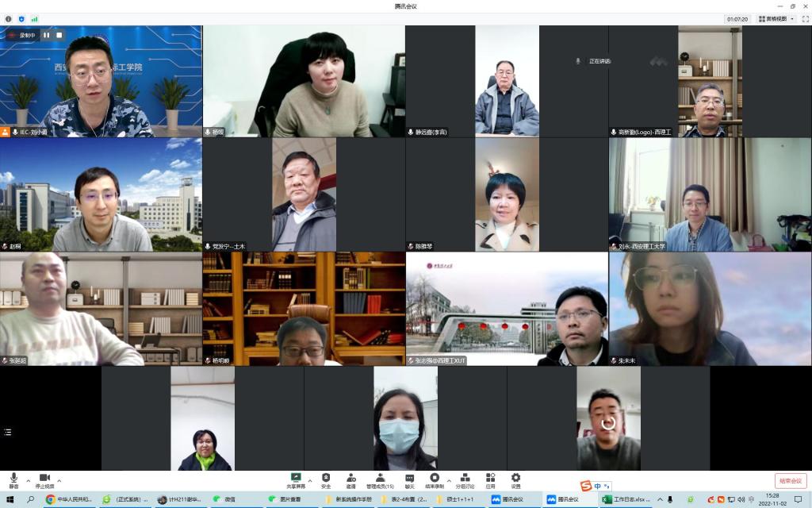
Task: Open the gallery view layout dropdown
Action: [776, 18]
